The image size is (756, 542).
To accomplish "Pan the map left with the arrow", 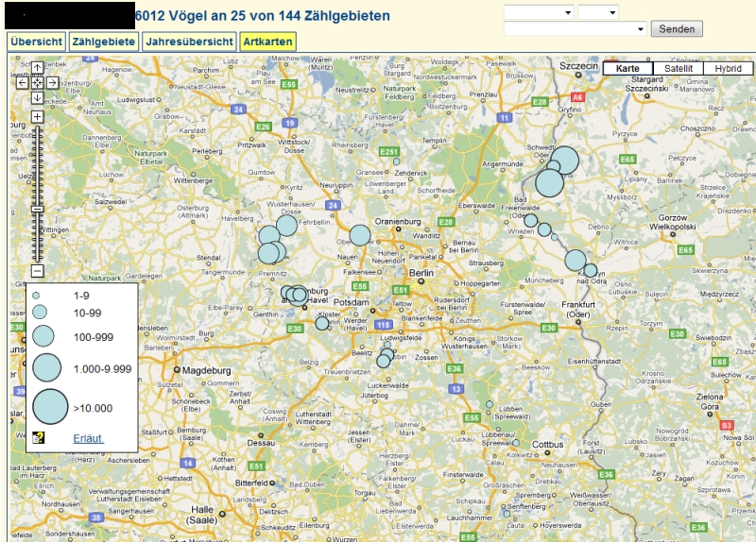I will point(22,83).
